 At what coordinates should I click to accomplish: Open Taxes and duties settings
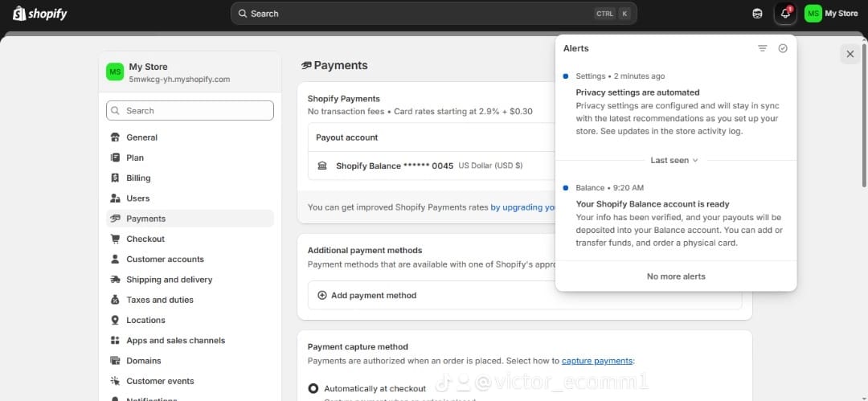point(190,300)
